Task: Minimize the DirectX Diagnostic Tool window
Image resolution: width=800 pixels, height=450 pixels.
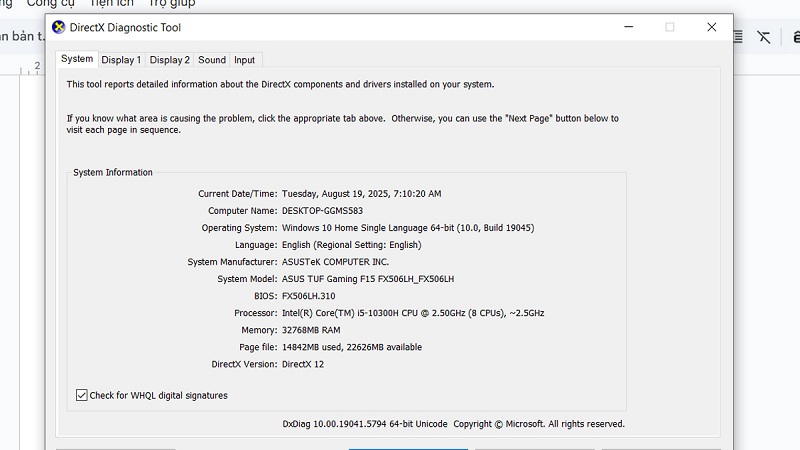Action: click(x=629, y=27)
